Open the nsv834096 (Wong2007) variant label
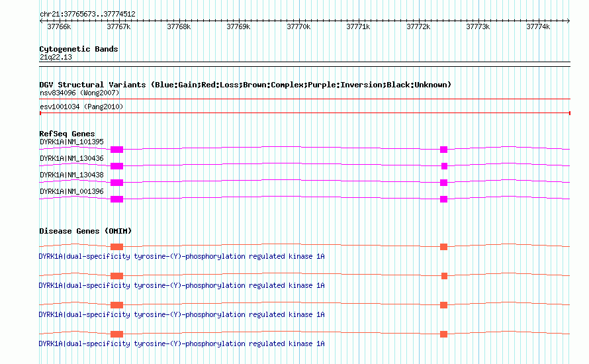Screen dimensions: 589x364 (x=79, y=93)
